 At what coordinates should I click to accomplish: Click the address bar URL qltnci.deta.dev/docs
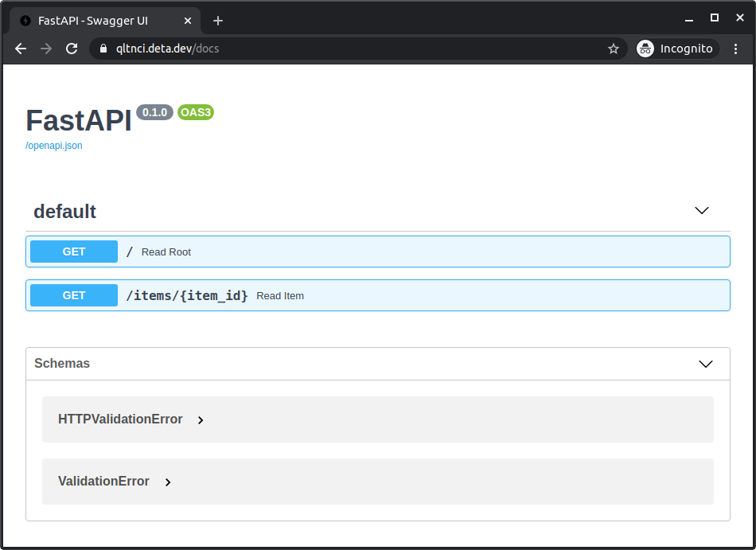(x=167, y=49)
